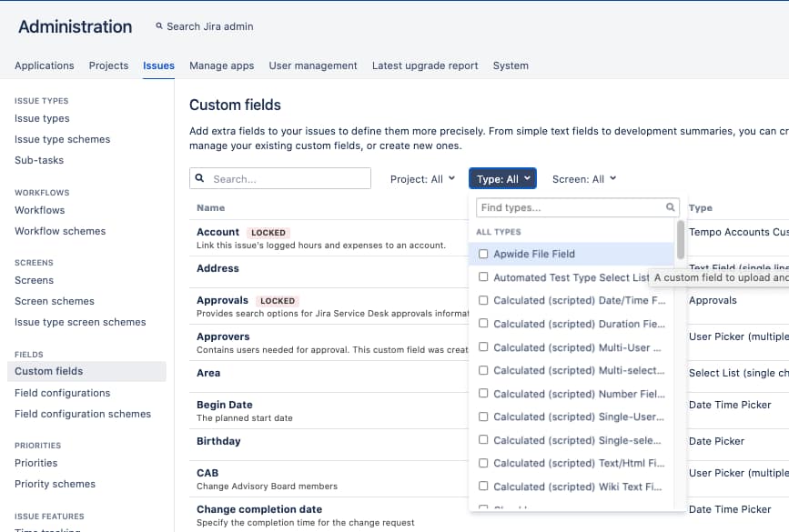Screen dimensions: 789x532
Task: Switch to the Manage apps tab
Action: pos(221,65)
